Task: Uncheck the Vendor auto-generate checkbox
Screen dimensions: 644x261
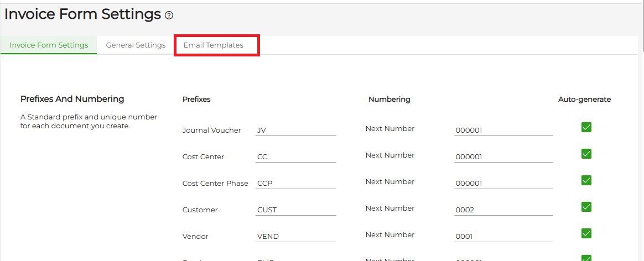Action: tap(586, 233)
